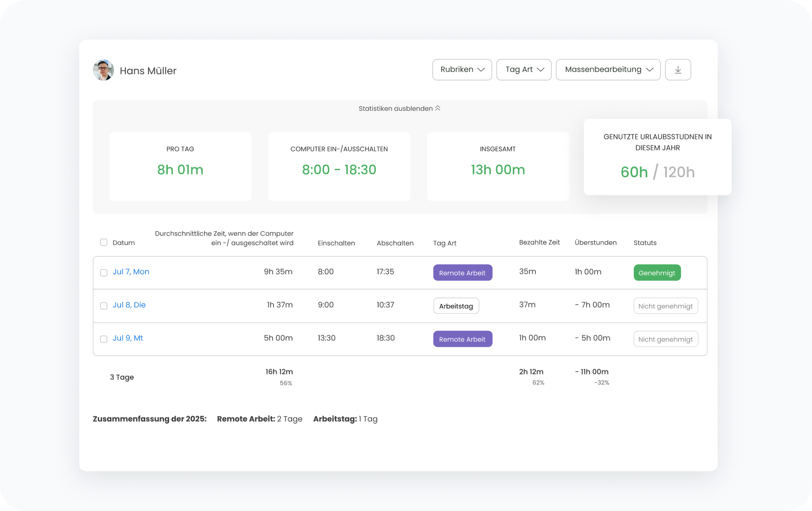Open the Jul 9, Mt date link
Image resolution: width=812 pixels, height=511 pixels.
click(128, 338)
